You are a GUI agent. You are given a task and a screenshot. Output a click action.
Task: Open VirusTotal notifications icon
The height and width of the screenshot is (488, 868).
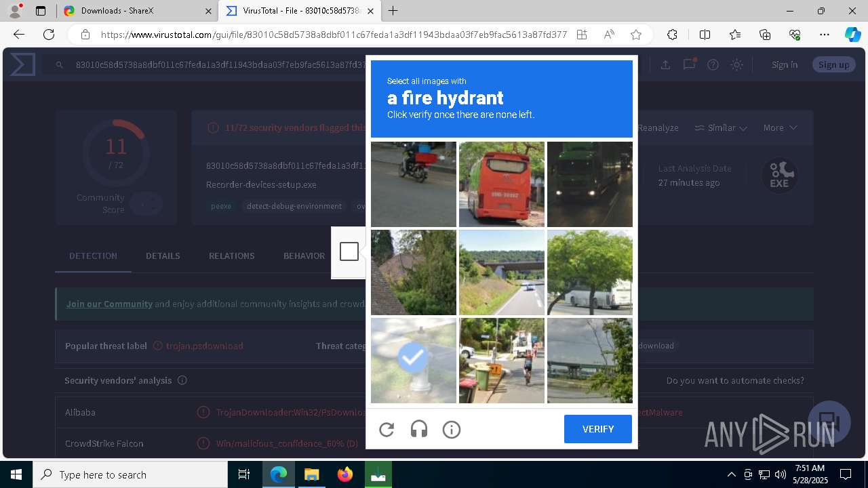[x=689, y=65]
